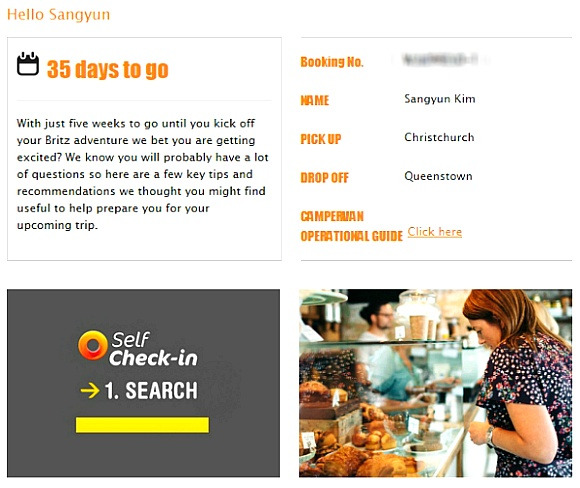Click the pick up location 'Christchurch'
The width and height of the screenshot is (580, 488).
click(x=439, y=137)
